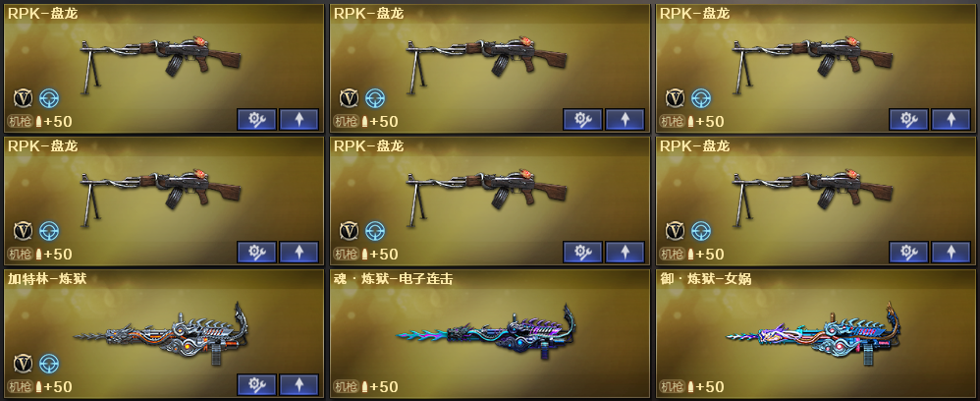Click the upgrade arrow on top-right RPK-盘龙 card
The width and height of the screenshot is (980, 401).
[x=951, y=120]
